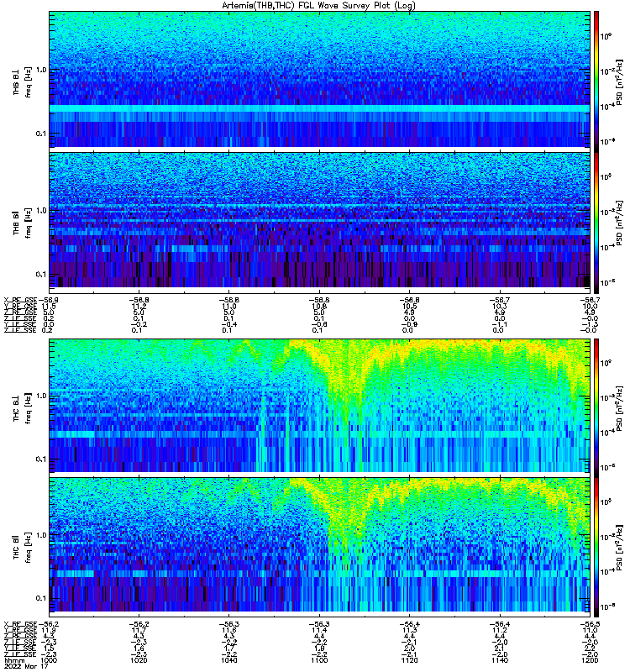This screenshot has height=672, width=630.
Task: Click the 'PSD [nT²/Hz]' label of THB B⊥ color bar
Action: tap(619, 82)
